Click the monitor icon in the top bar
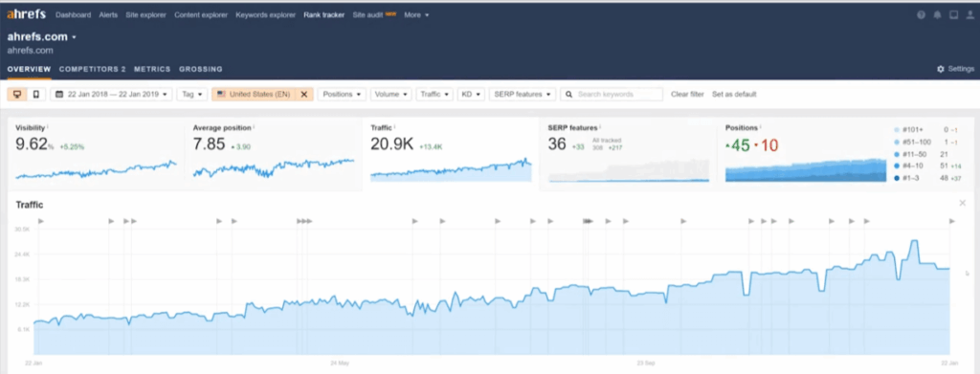 point(954,15)
